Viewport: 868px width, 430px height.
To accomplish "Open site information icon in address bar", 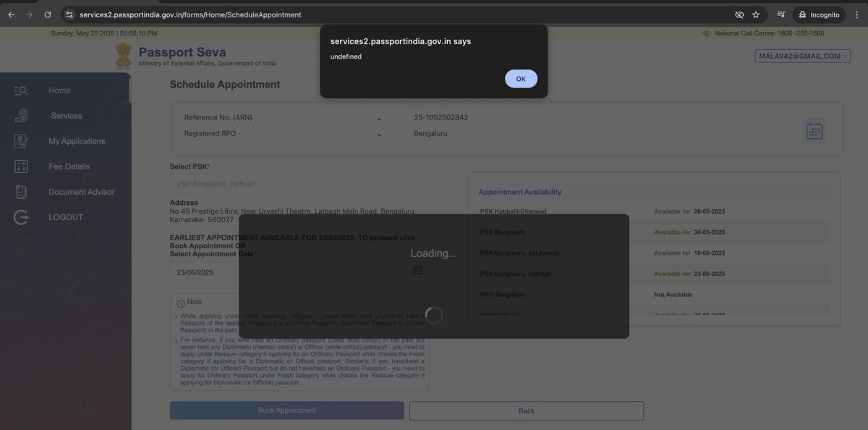I will point(69,14).
